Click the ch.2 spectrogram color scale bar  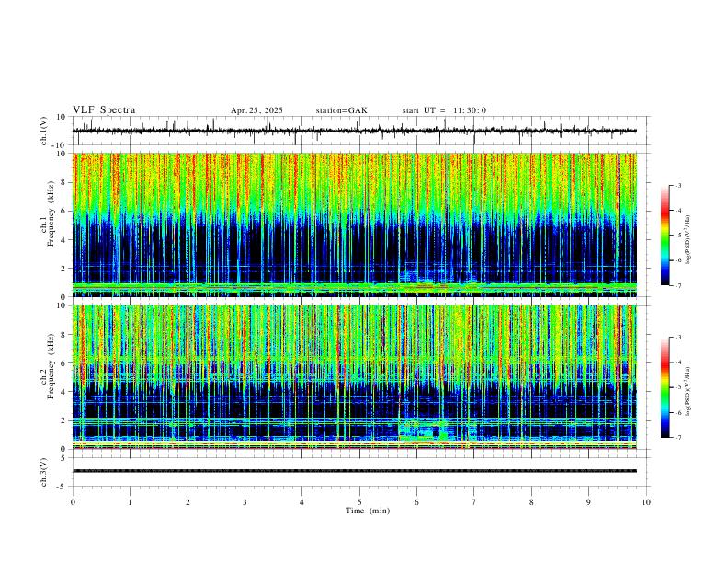(665, 387)
